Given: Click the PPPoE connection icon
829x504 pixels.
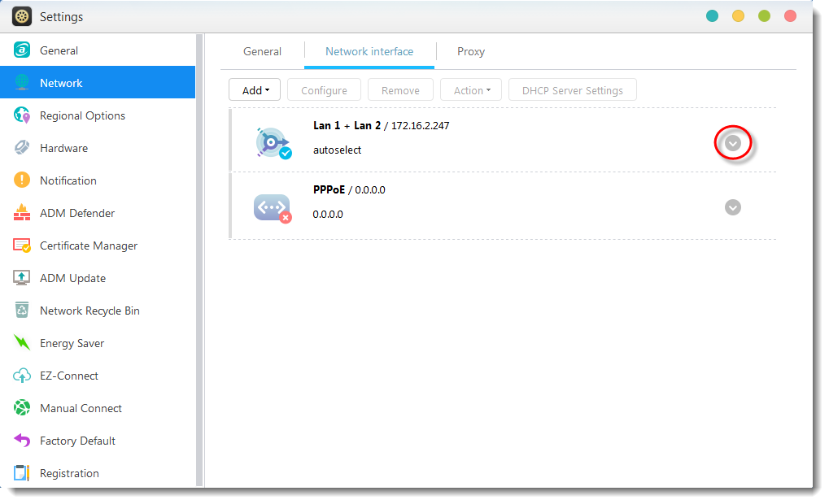Looking at the screenshot, I should click(x=273, y=208).
